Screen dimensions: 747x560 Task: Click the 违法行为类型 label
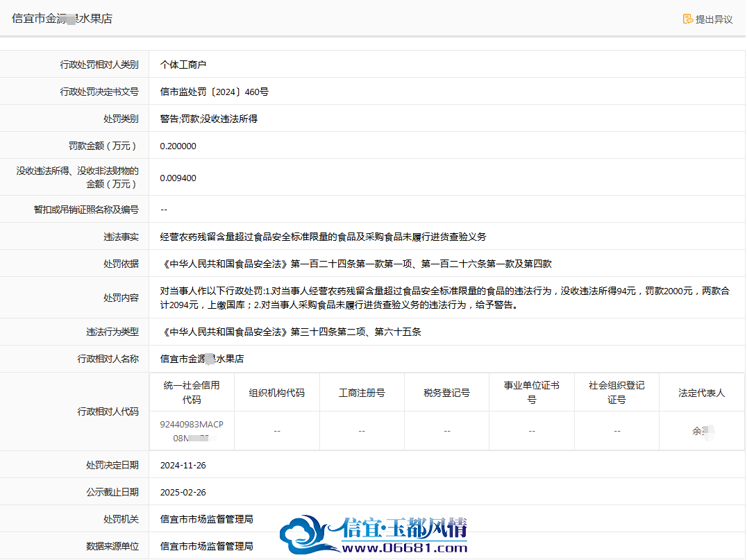coord(112,332)
